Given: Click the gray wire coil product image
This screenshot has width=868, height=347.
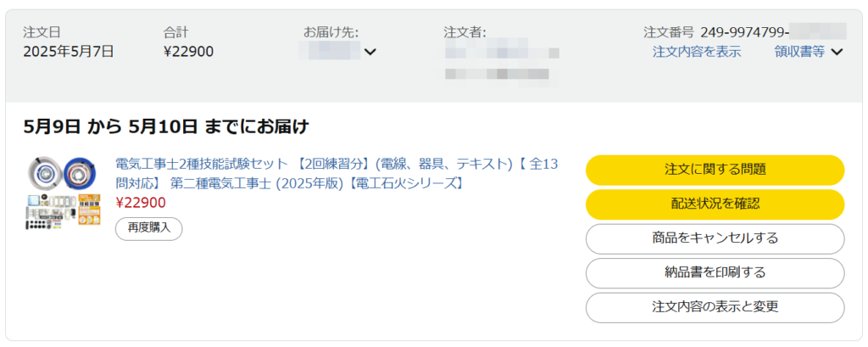Looking at the screenshot, I should [43, 174].
